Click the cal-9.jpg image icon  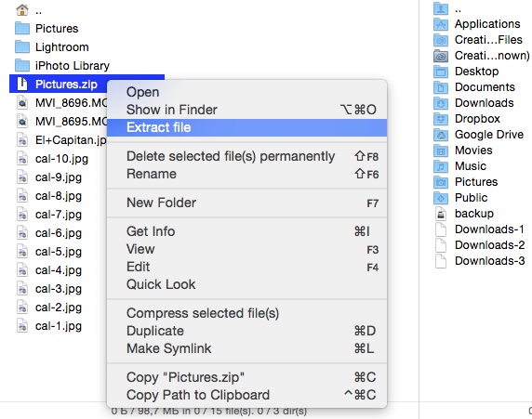pos(22,177)
